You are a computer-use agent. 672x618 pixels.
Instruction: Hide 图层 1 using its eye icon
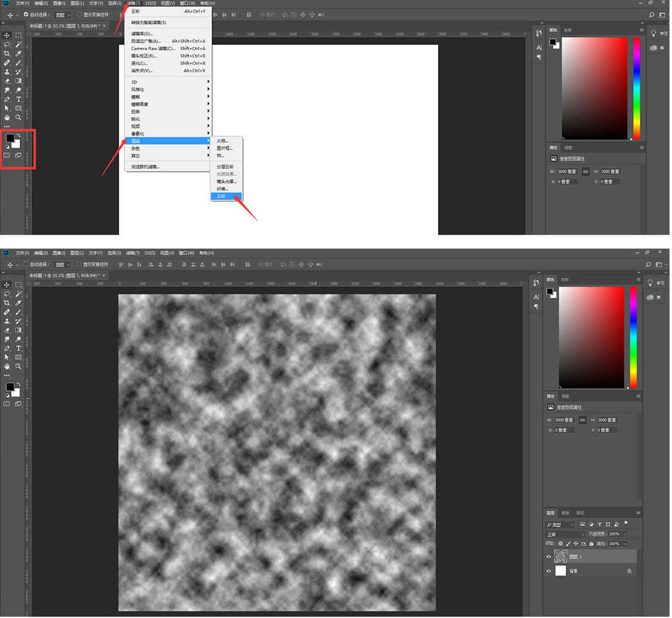point(549,556)
